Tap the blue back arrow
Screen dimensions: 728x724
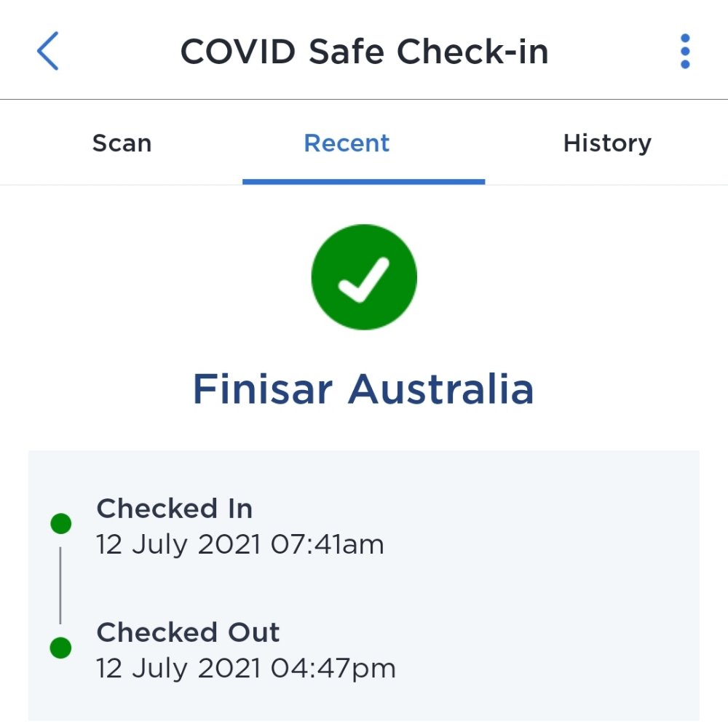[47, 52]
